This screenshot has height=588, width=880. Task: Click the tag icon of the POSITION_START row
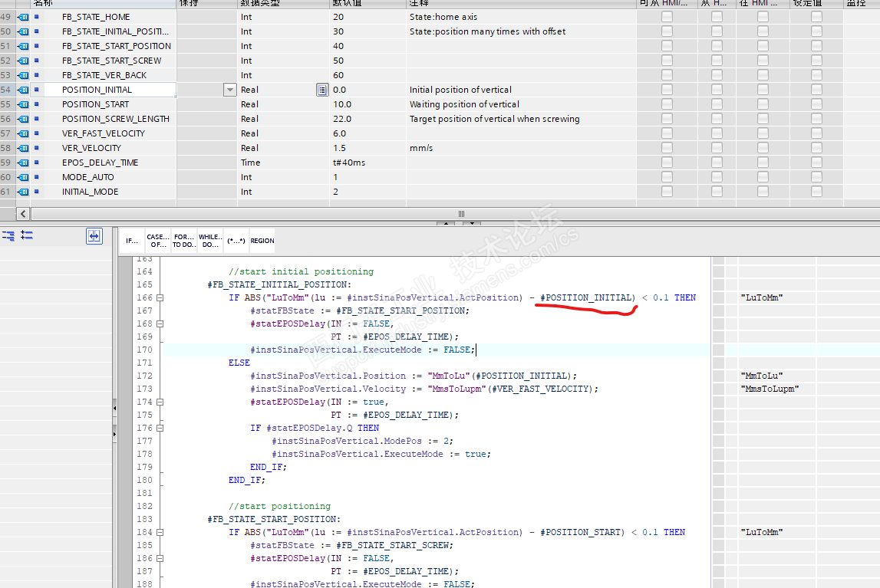(x=23, y=104)
